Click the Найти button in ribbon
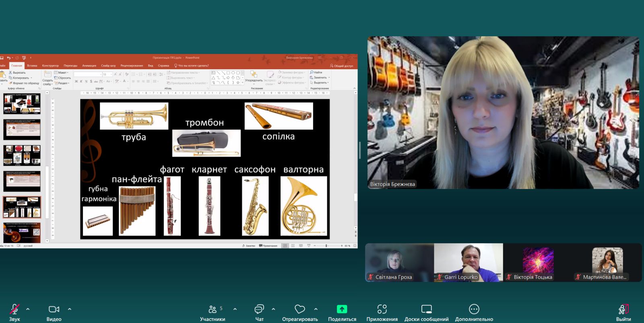The width and height of the screenshot is (644, 323). pyautogui.click(x=316, y=72)
